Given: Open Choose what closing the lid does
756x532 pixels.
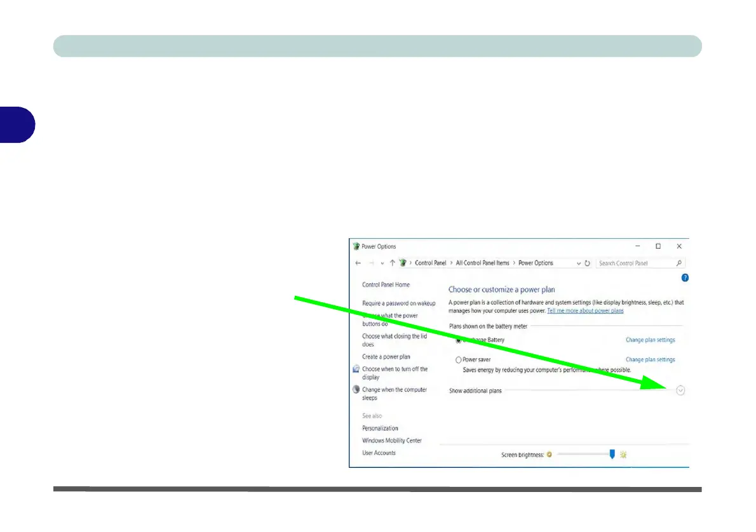Looking at the screenshot, I should pyautogui.click(x=395, y=340).
